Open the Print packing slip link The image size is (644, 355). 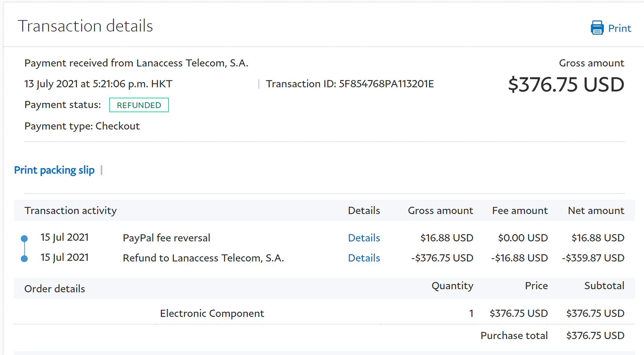[54, 170]
